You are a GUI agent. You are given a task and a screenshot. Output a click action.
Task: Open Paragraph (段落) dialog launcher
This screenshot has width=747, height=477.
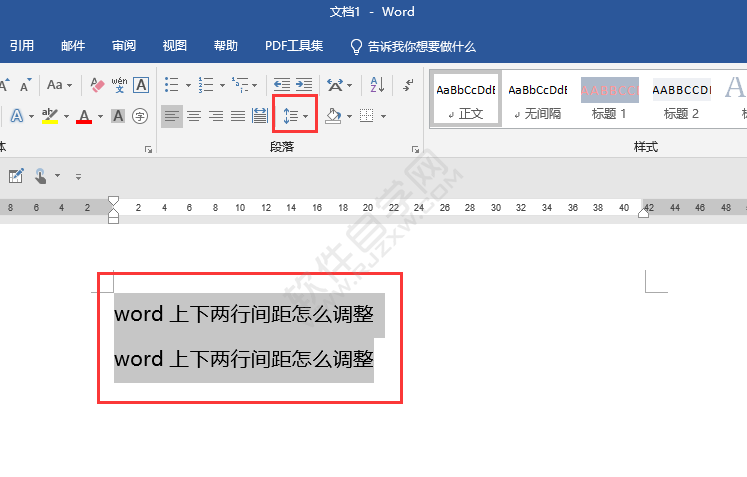(x=415, y=150)
